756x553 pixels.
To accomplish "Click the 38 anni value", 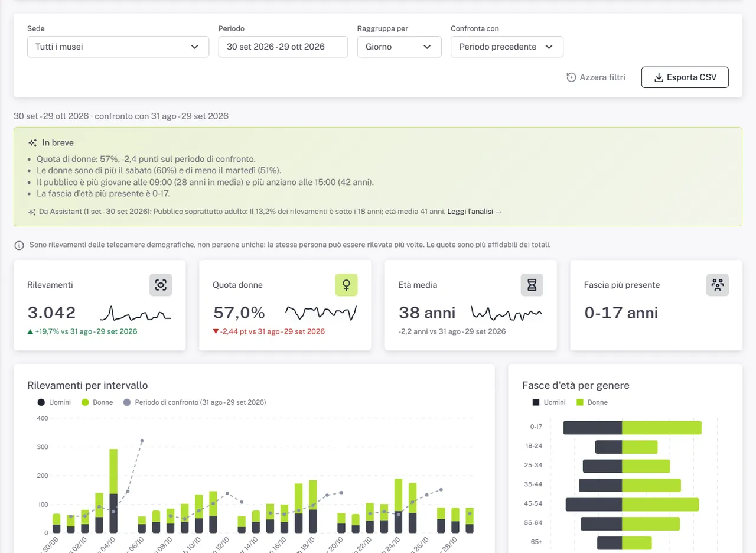I will [427, 313].
